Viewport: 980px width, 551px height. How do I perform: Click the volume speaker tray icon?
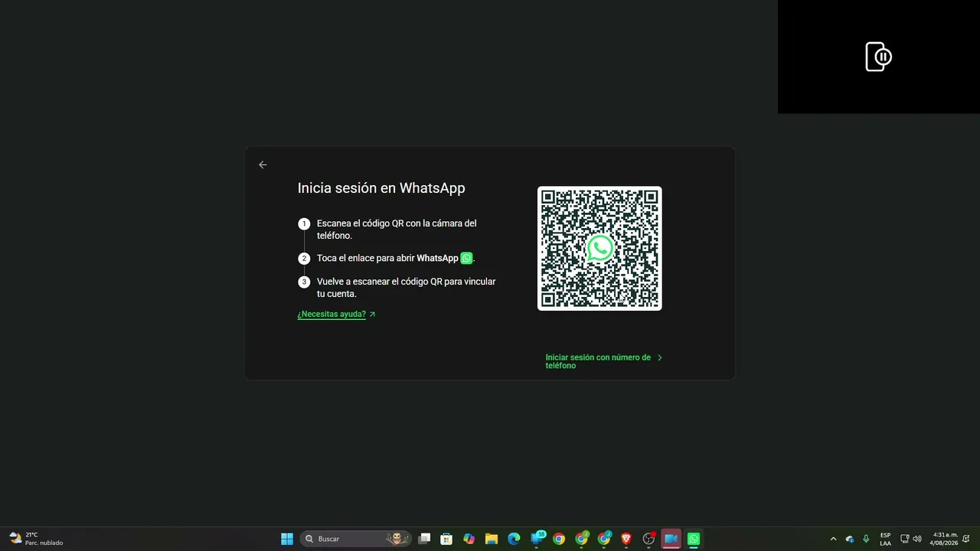click(917, 539)
